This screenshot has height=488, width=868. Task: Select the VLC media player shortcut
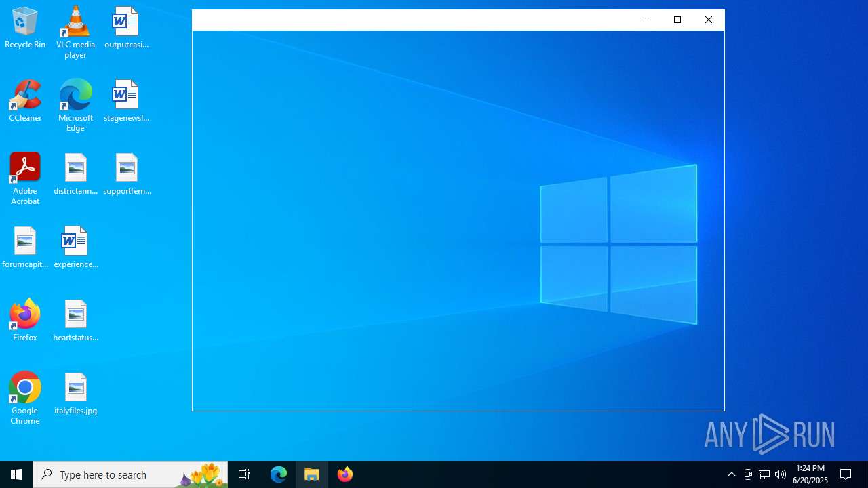pyautogui.click(x=75, y=33)
